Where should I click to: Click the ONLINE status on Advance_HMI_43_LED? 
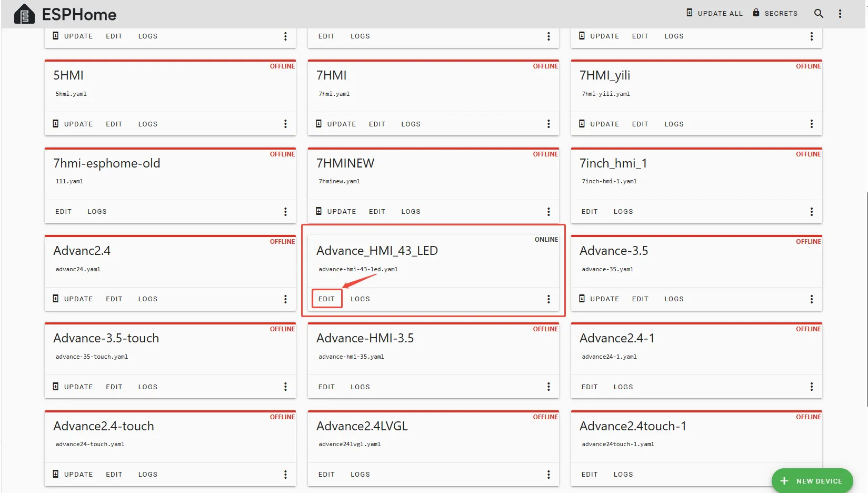(x=546, y=240)
